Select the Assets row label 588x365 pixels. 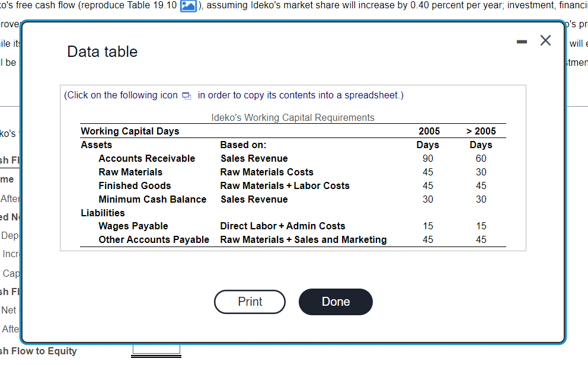[97, 145]
